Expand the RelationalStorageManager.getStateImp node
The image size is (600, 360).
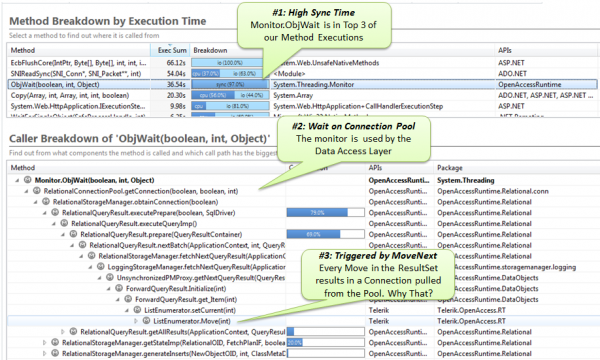click(x=45, y=342)
